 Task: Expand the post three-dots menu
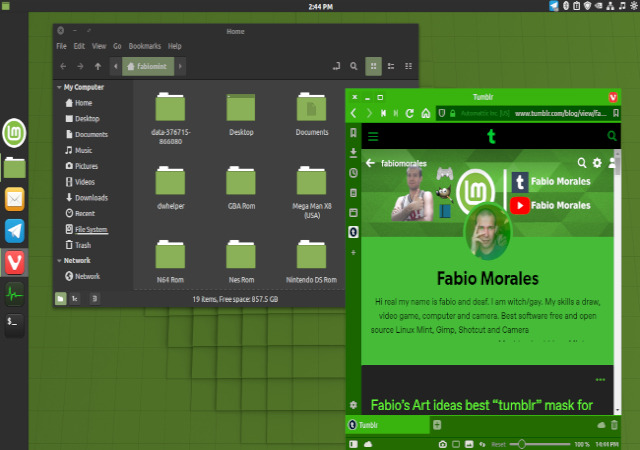[600, 380]
